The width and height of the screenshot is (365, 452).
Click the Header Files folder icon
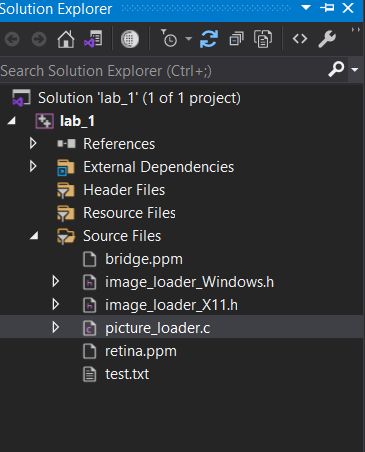(66, 190)
